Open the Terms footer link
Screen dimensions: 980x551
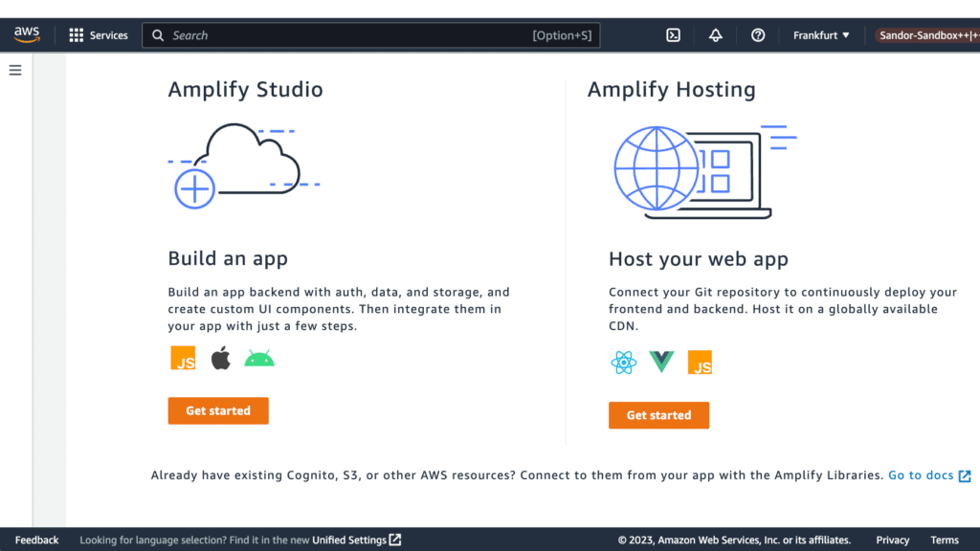click(x=945, y=540)
